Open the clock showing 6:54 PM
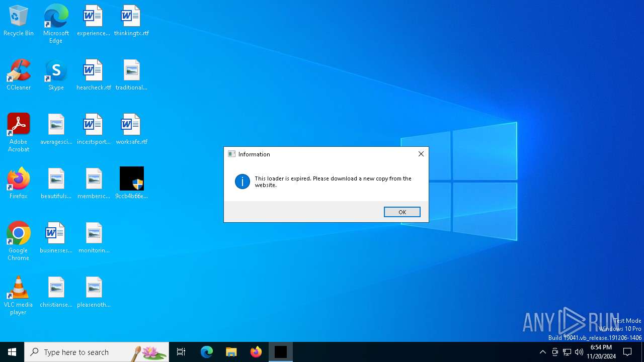This screenshot has height=362, width=644. click(x=601, y=352)
